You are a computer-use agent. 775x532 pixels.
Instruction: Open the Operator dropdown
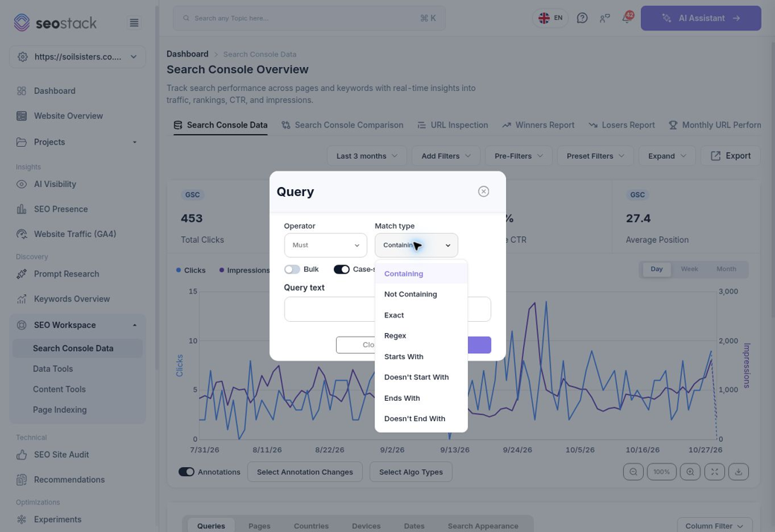pos(325,245)
